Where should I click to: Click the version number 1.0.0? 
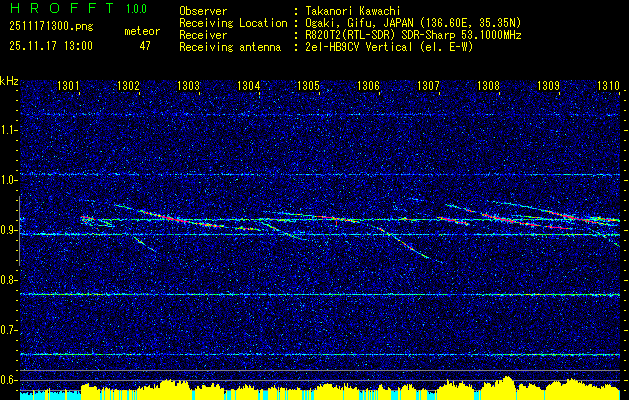click(136, 9)
